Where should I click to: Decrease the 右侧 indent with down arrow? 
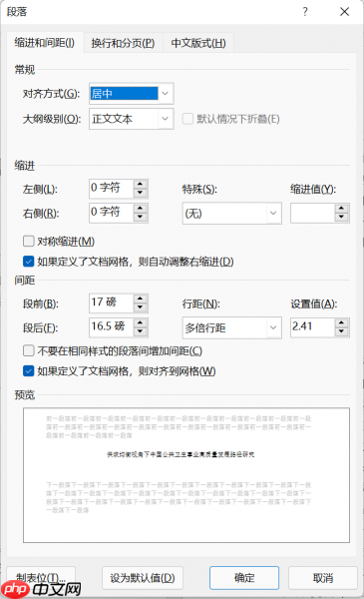point(141,217)
